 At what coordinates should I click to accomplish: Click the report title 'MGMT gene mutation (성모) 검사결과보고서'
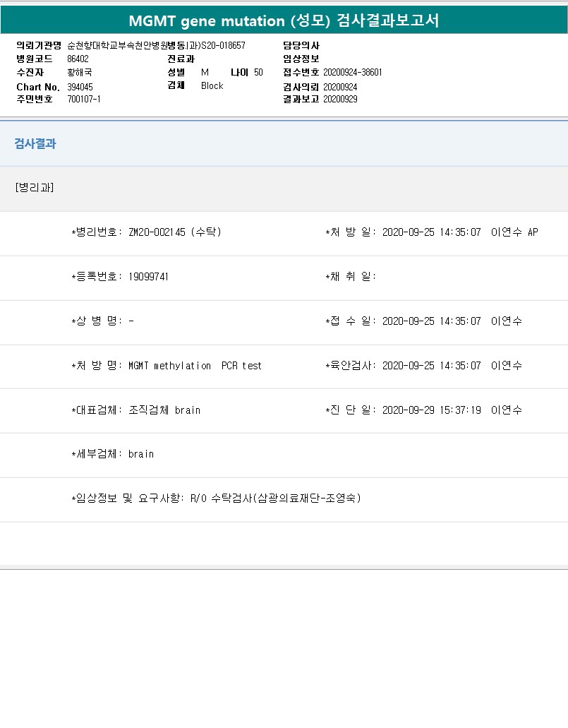pyautogui.click(x=284, y=20)
